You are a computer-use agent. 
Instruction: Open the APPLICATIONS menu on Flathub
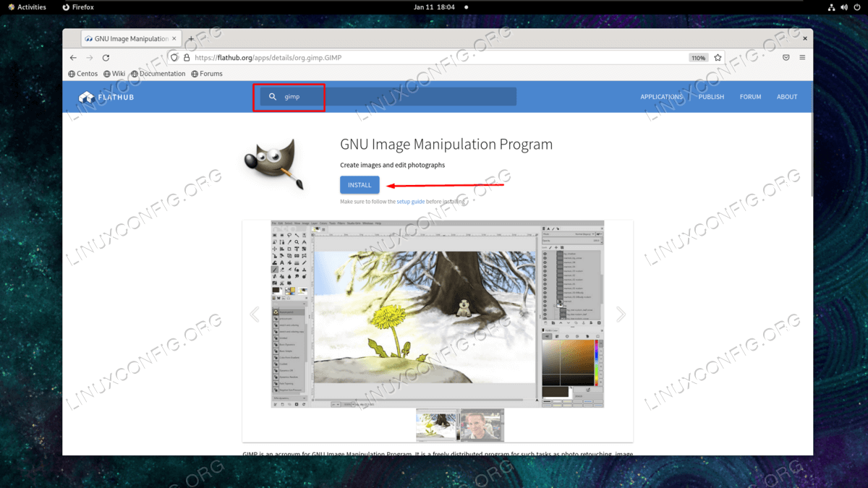[661, 97]
